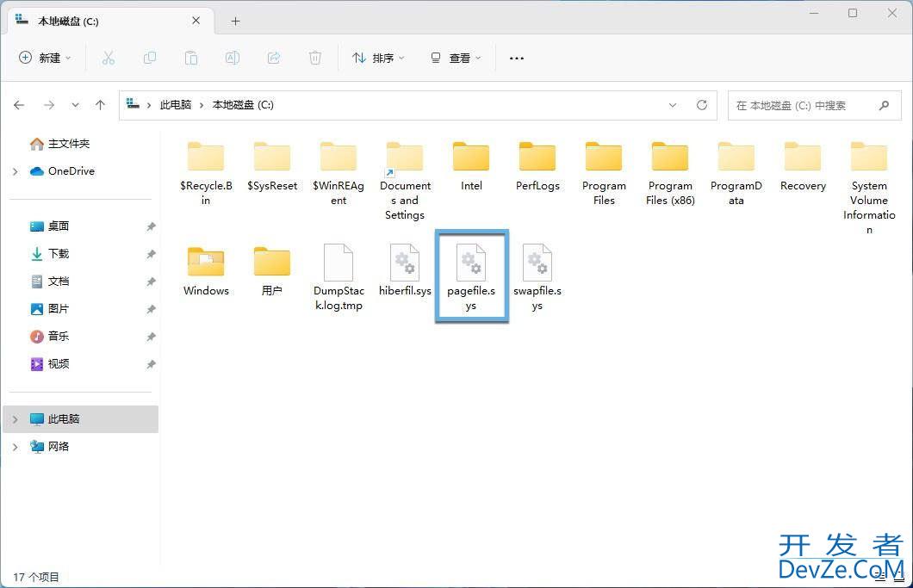Image resolution: width=913 pixels, height=588 pixels.
Task: Open the 新建 new item dropdown
Action: 45,58
